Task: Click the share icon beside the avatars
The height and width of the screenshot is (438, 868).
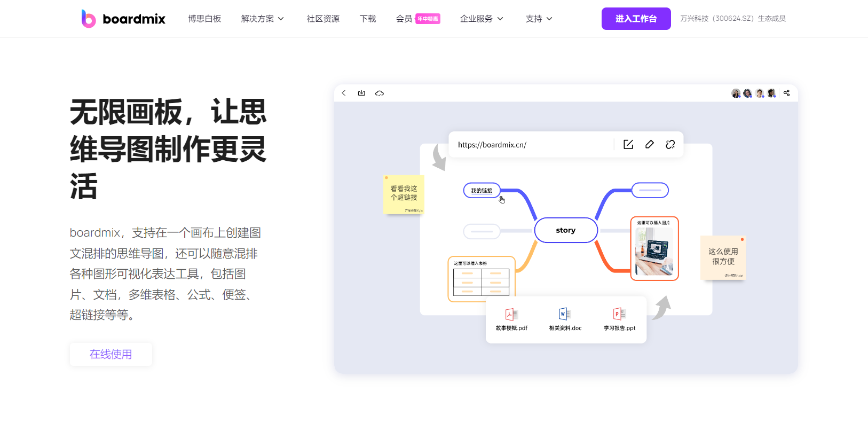Action: tap(786, 93)
